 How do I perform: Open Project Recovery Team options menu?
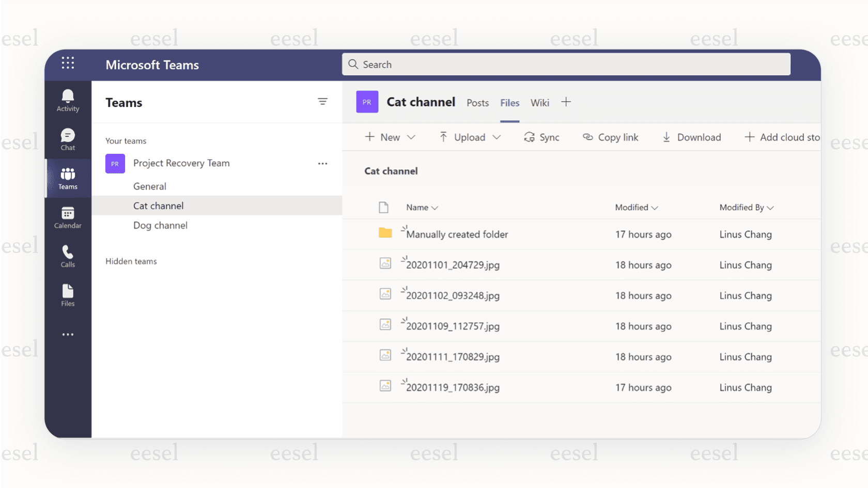pyautogui.click(x=323, y=163)
